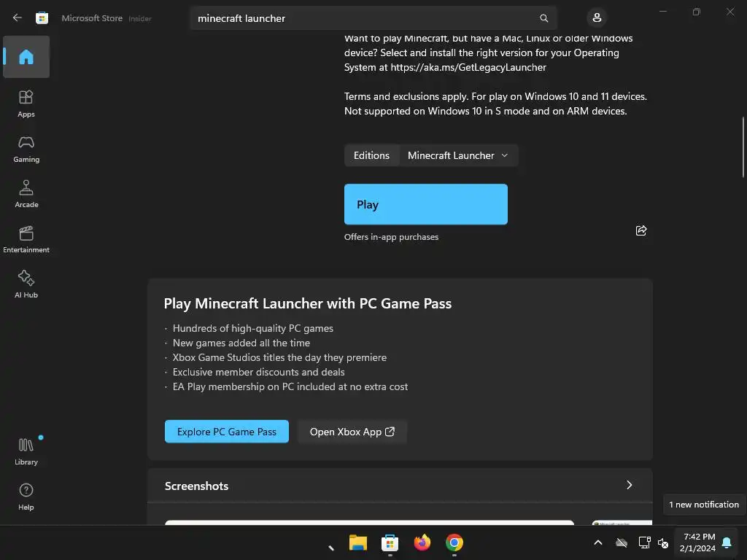This screenshot has height=560, width=747.
Task: Click Open Xbox App button
Action: [x=352, y=432]
